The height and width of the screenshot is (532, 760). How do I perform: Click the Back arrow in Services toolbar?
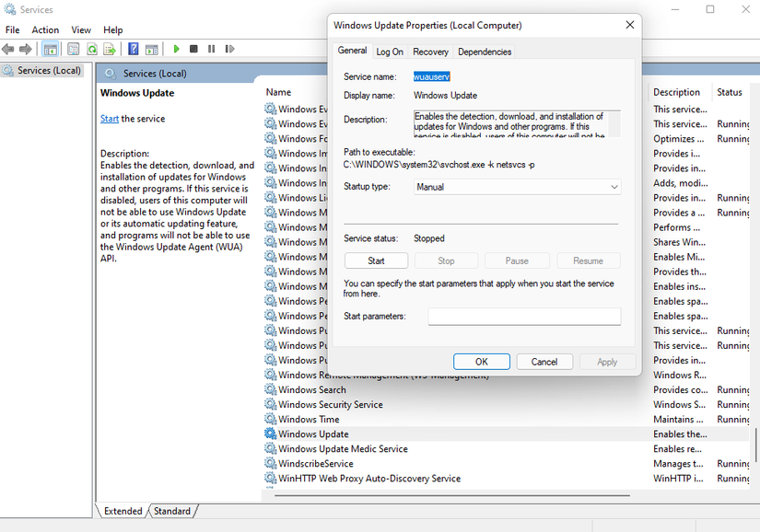point(7,49)
